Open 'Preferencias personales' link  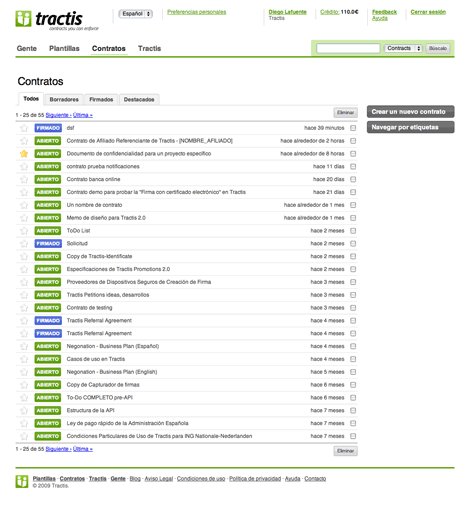(x=197, y=12)
